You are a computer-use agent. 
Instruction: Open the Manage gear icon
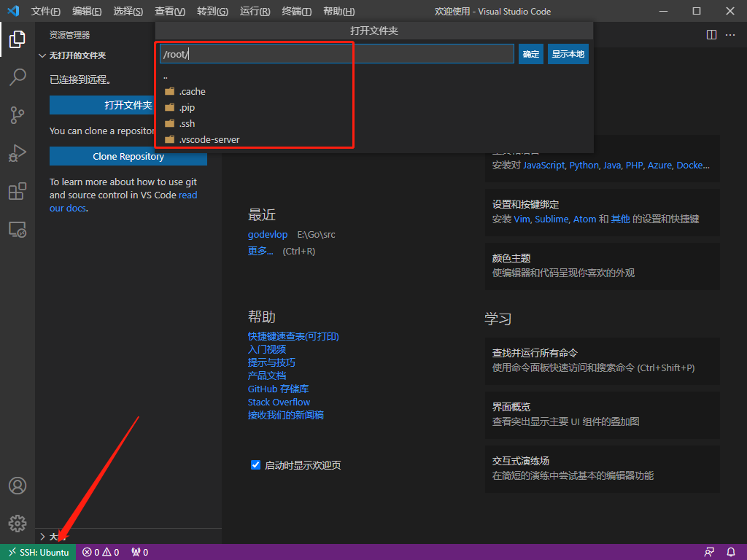[18, 524]
